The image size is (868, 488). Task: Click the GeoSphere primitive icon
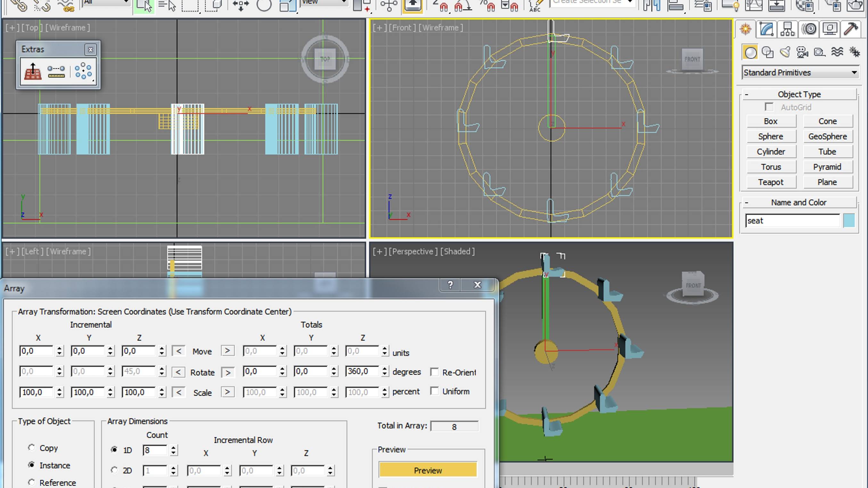827,136
